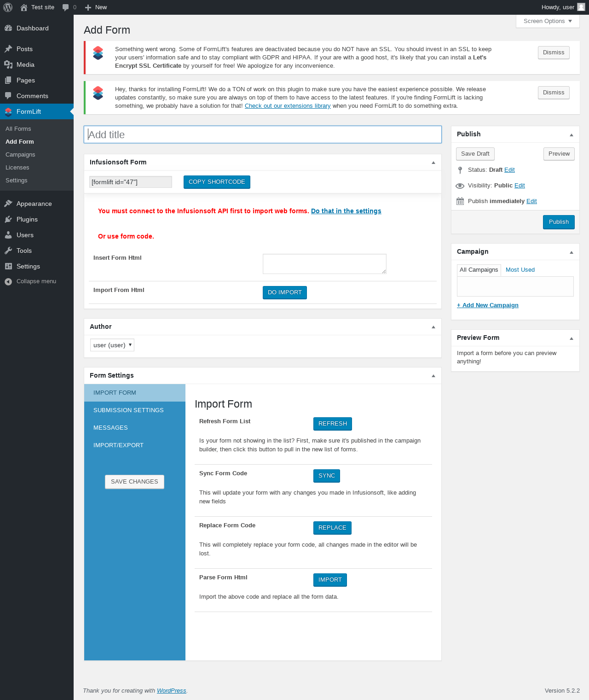Click the FormLift logo icon in sidebar
The height and width of the screenshot is (700, 589).
(x=8, y=112)
